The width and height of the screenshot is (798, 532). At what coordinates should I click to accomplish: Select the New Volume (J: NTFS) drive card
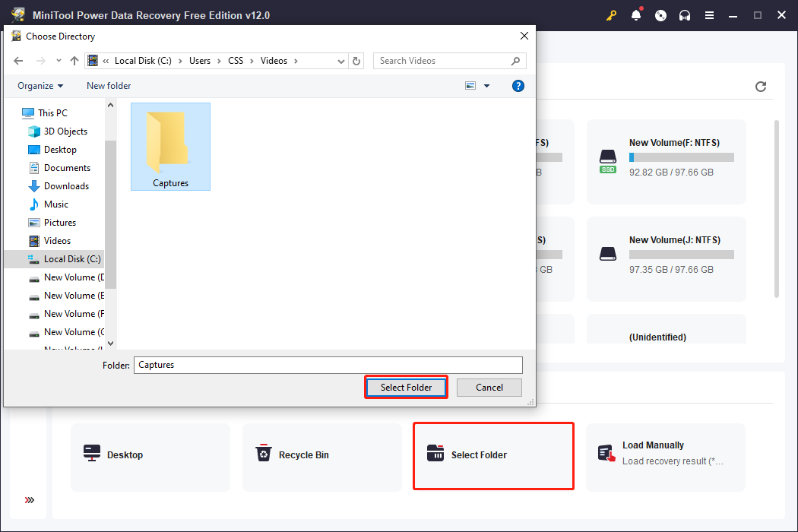(x=667, y=259)
